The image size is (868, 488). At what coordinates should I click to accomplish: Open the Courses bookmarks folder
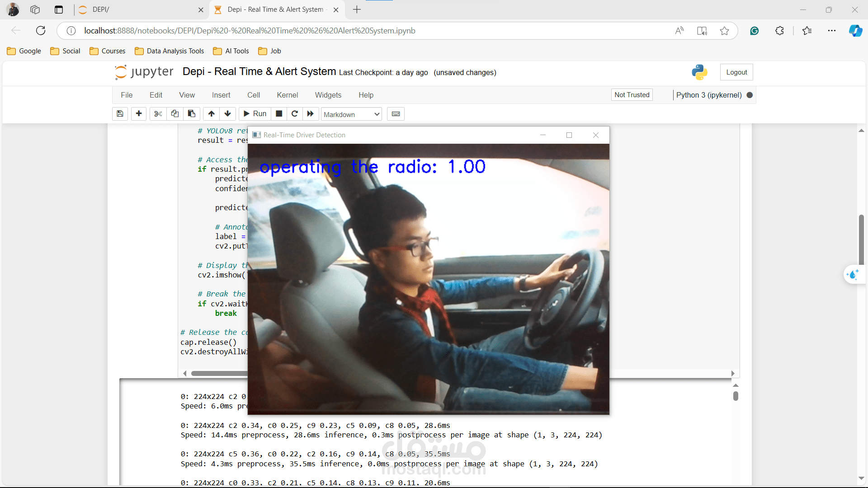click(x=108, y=51)
